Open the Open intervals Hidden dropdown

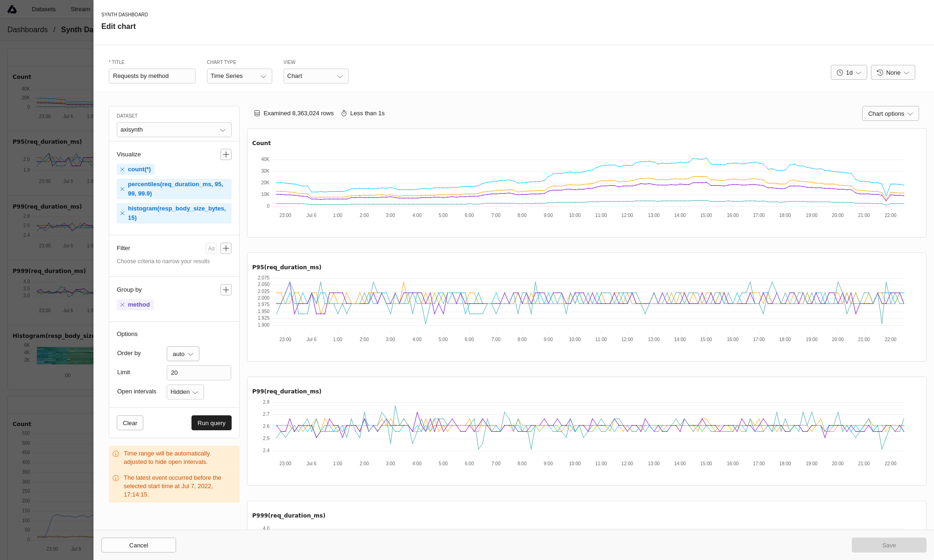(185, 392)
